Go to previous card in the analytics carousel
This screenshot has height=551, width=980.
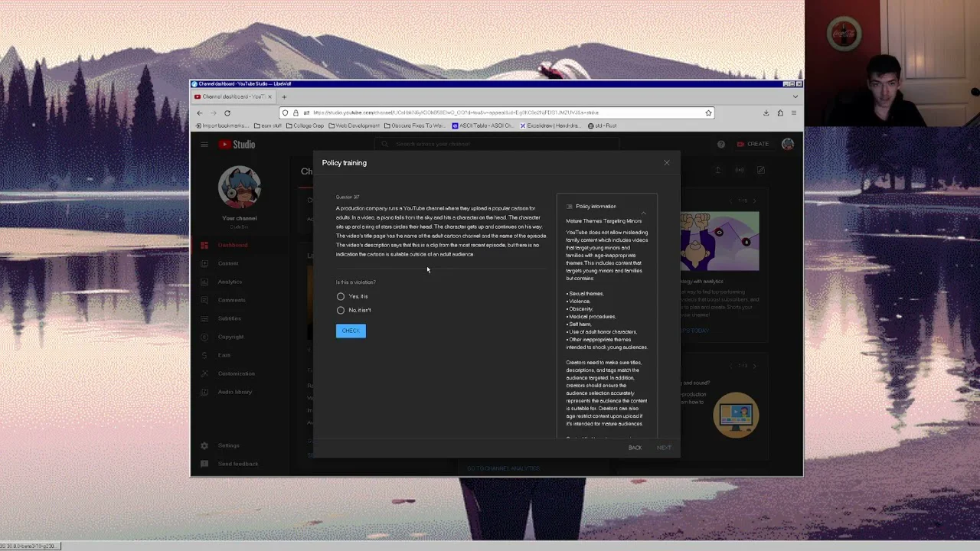(x=731, y=201)
